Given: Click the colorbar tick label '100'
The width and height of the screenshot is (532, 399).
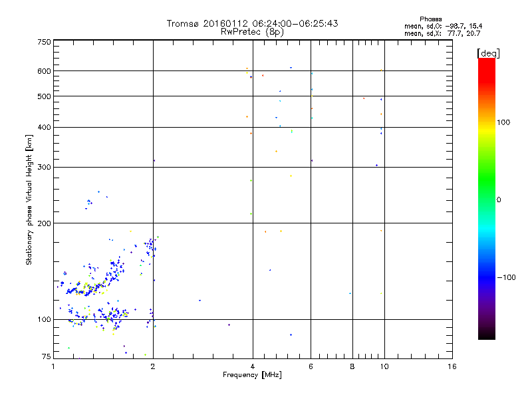Looking at the screenshot, I should click(x=503, y=122).
